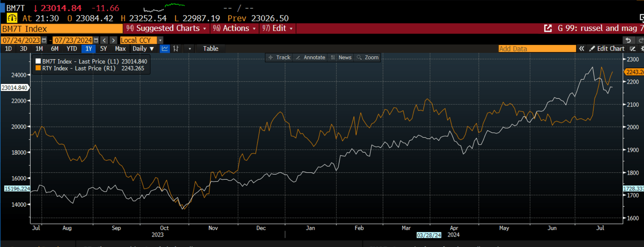
Task: Open the end date calendar picker
Action: (x=96, y=40)
